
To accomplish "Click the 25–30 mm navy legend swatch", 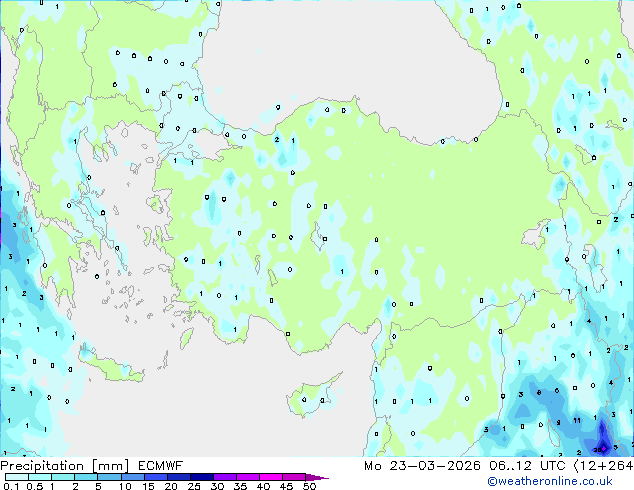I will click(202, 477).
